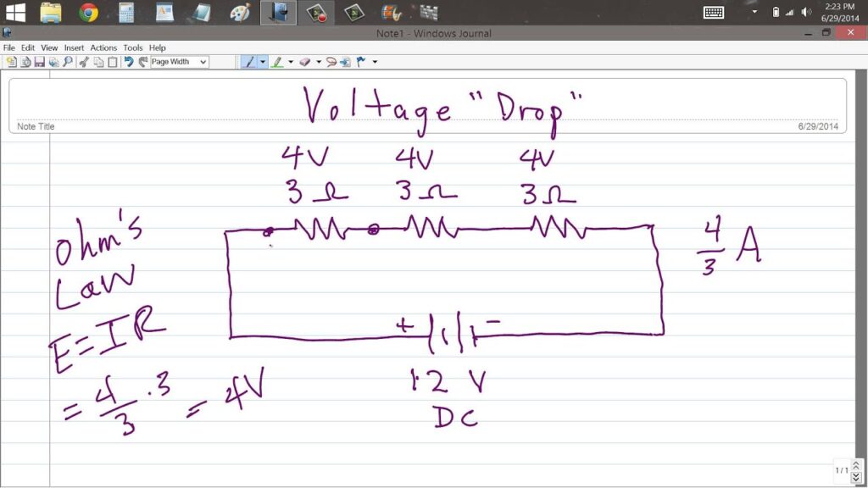The image size is (868, 488).
Task: Create a new note
Action: [x=11, y=61]
